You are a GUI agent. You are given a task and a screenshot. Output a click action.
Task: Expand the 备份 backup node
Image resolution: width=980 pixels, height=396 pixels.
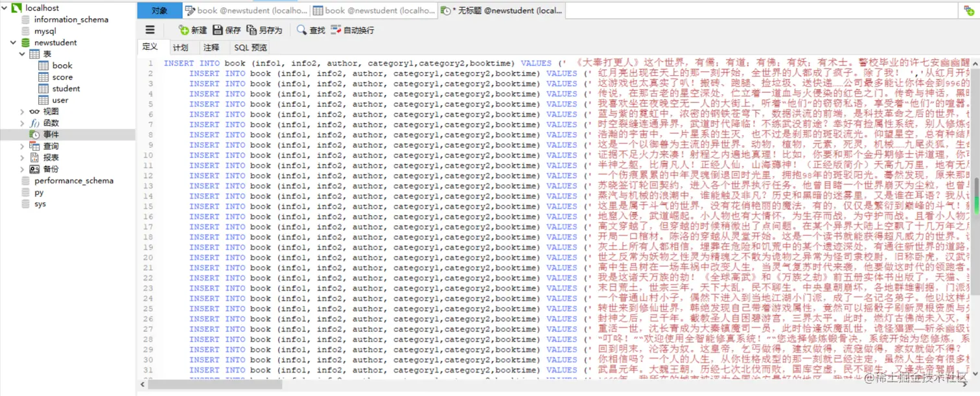tap(22, 169)
